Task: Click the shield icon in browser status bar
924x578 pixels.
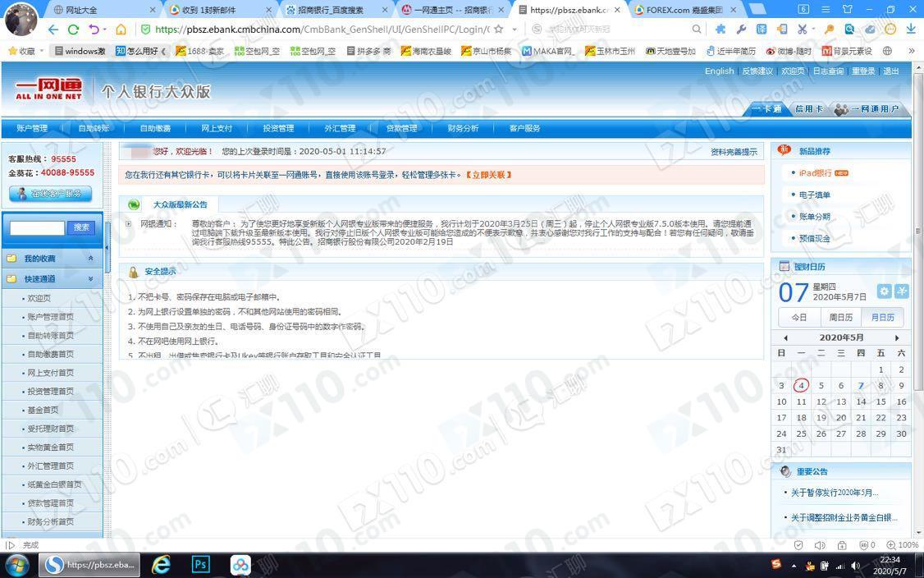Action: pyautogui.click(x=798, y=545)
